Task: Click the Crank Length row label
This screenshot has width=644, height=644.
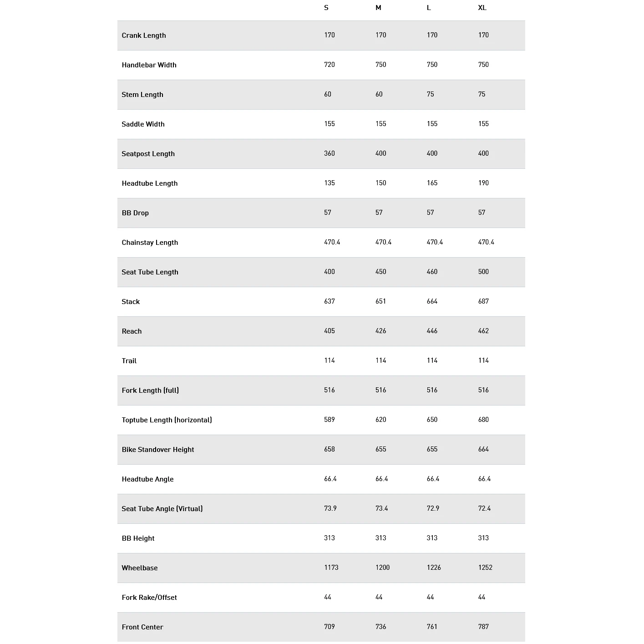Action: coord(144,35)
